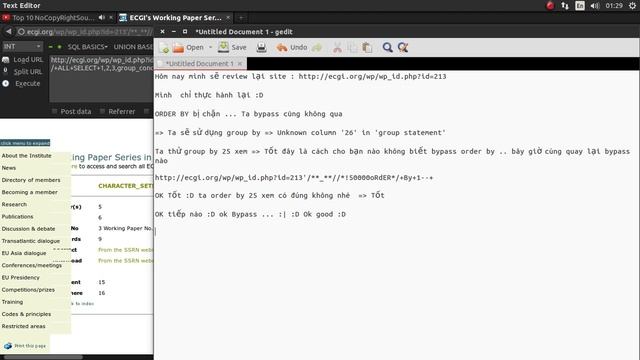Open Becoming a member link
640x360 pixels.
[x=29, y=192]
